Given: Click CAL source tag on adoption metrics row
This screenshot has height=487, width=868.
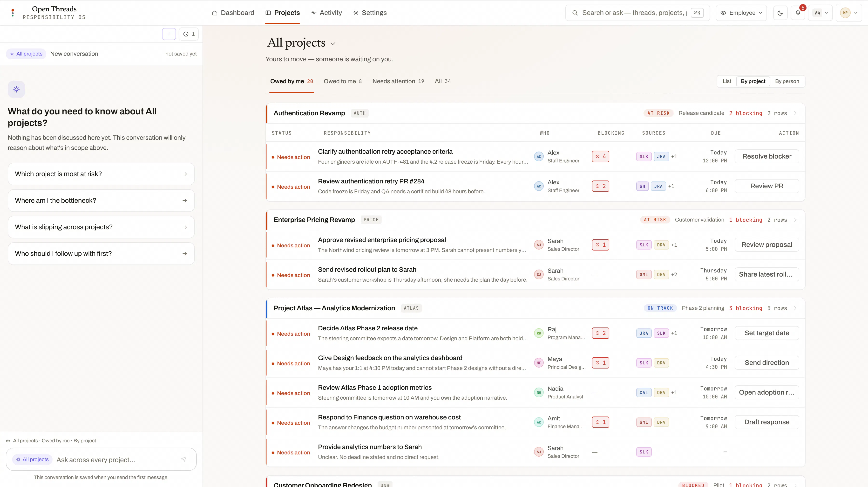Looking at the screenshot, I should coord(644,393).
